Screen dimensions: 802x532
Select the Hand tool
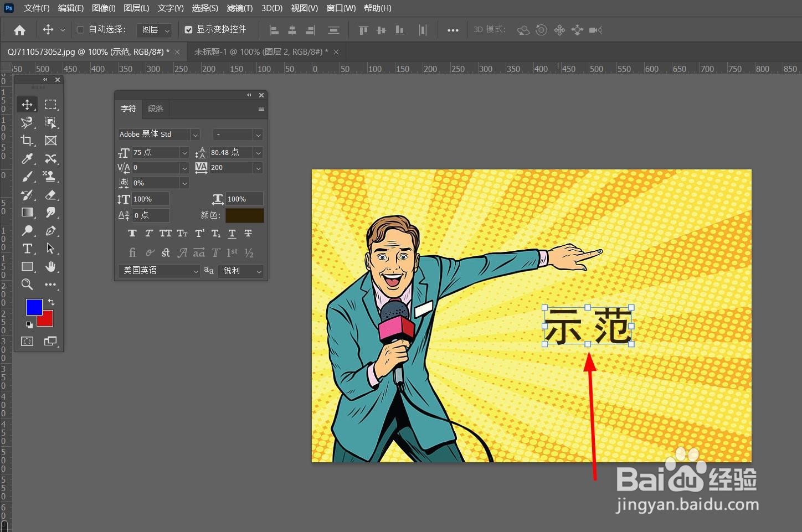click(x=50, y=266)
